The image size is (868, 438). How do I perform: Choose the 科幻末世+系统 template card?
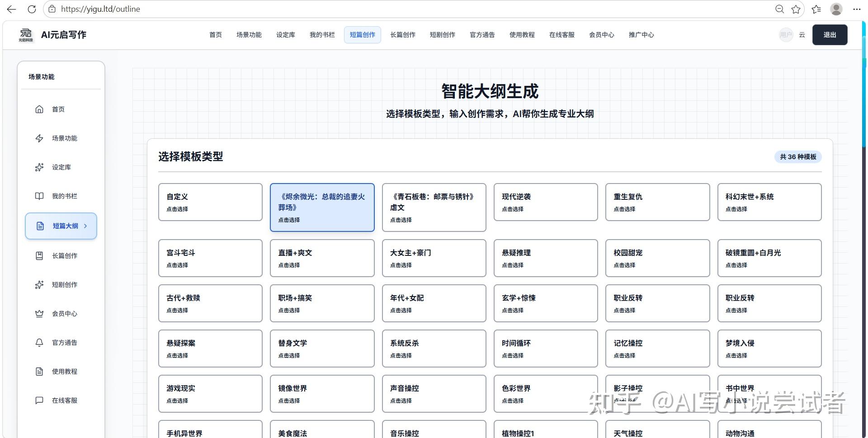coord(769,202)
